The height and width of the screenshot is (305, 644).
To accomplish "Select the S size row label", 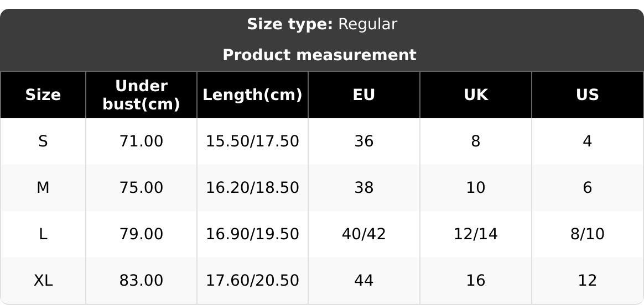I will 43,141.
